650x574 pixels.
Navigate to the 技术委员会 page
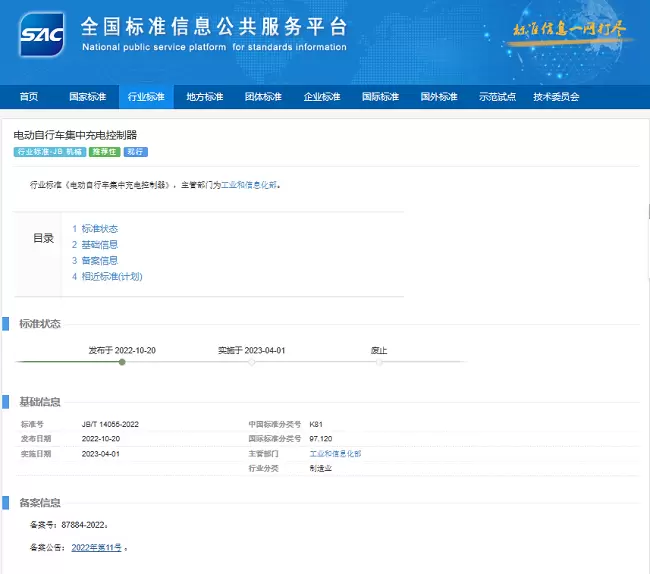[556, 97]
